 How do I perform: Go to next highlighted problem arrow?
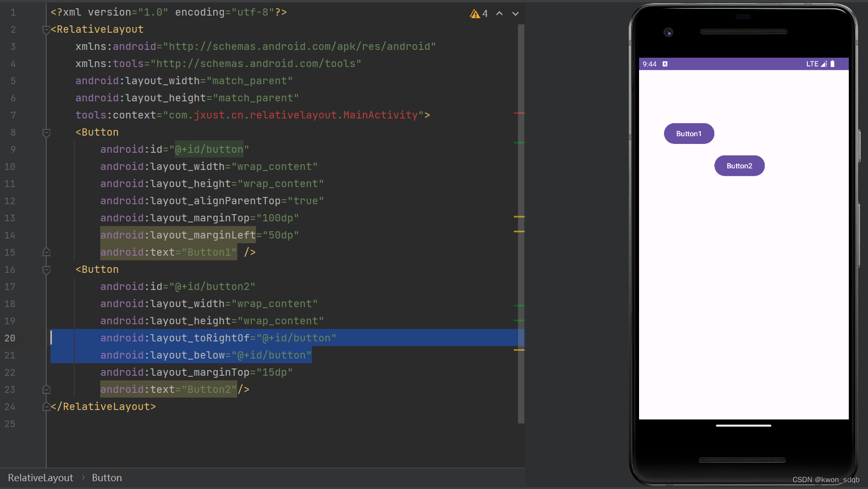coord(516,14)
